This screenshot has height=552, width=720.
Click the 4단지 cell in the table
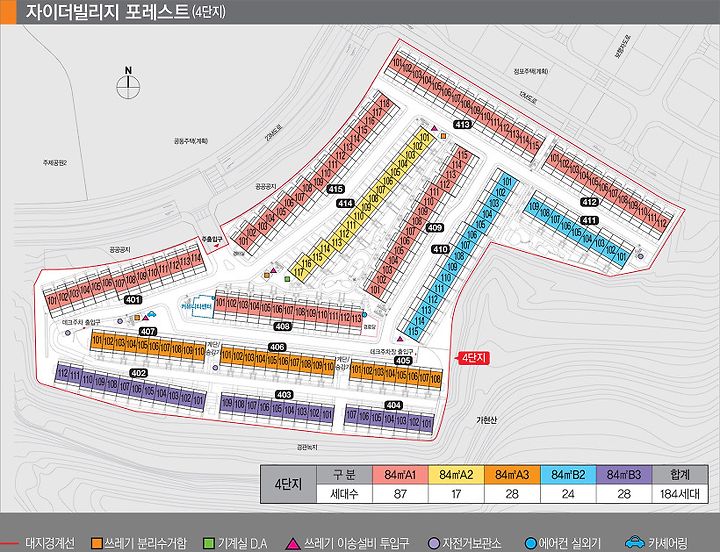point(288,484)
